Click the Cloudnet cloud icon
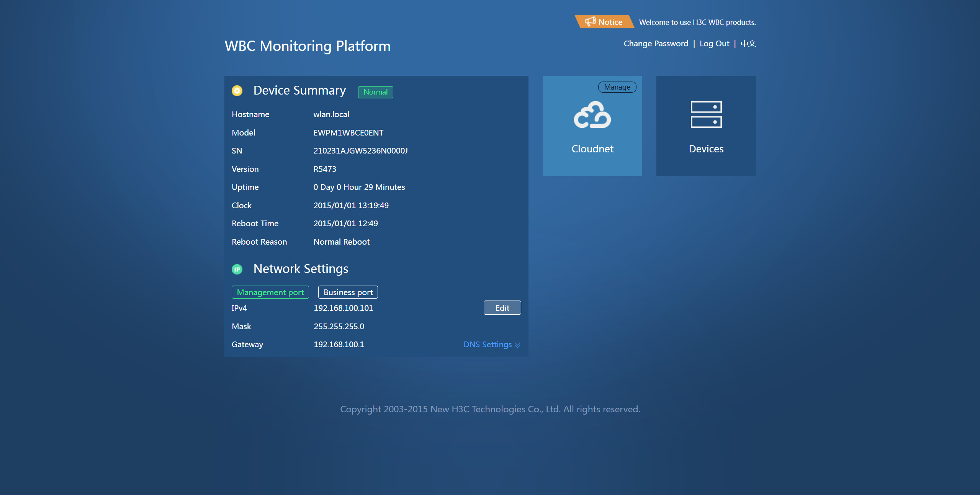 point(592,114)
